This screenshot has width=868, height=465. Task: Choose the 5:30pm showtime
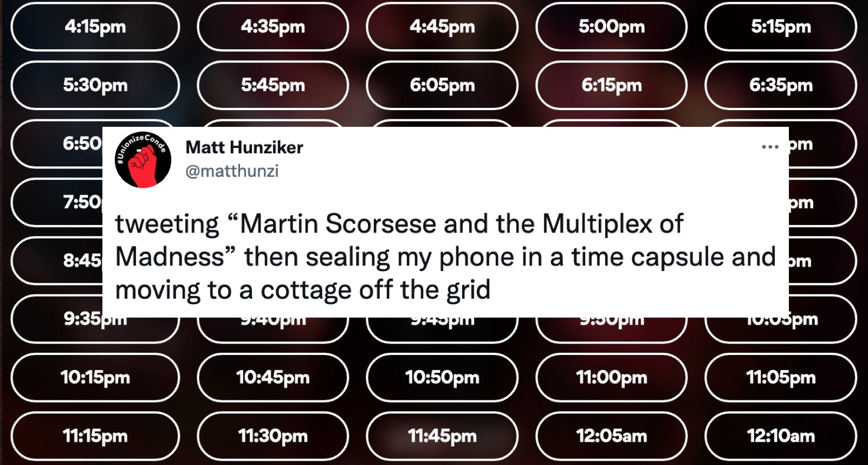(x=95, y=85)
